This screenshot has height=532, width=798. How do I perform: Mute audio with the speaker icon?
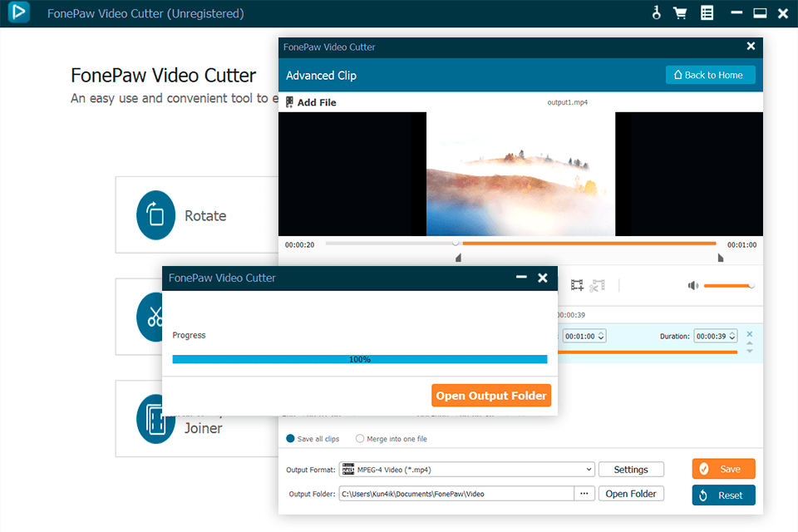pyautogui.click(x=692, y=285)
